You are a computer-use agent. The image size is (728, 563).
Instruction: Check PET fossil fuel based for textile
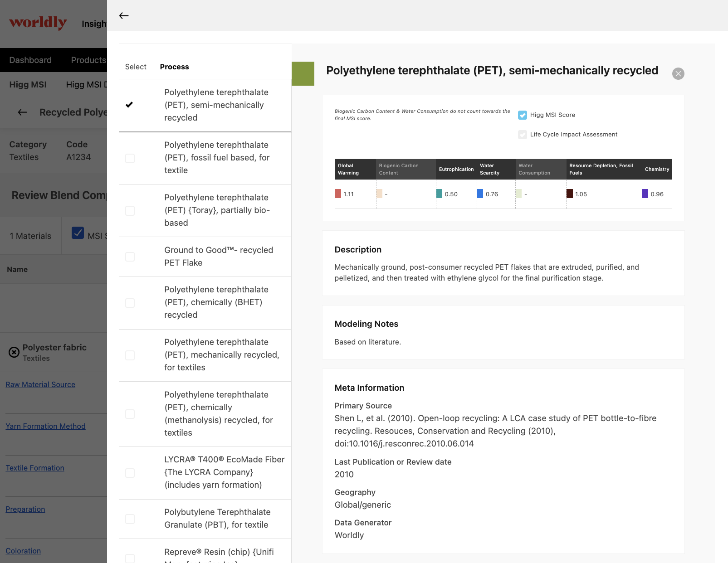tap(130, 158)
